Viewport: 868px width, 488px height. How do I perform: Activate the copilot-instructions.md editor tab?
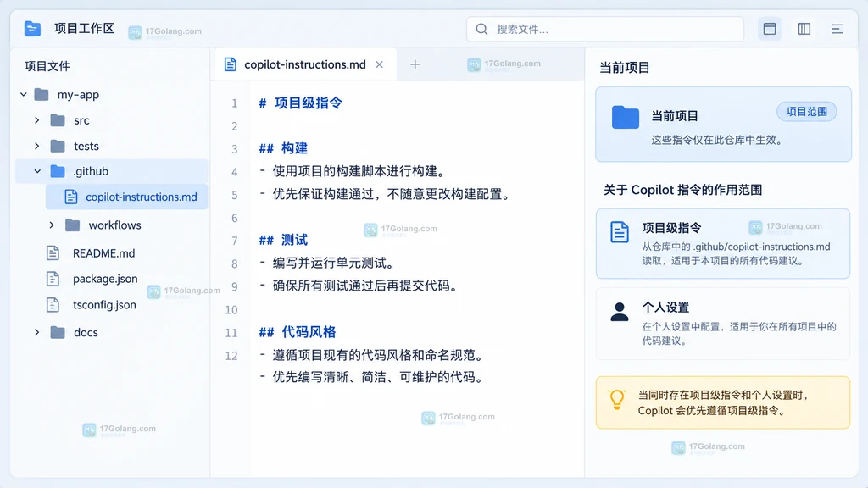click(305, 64)
